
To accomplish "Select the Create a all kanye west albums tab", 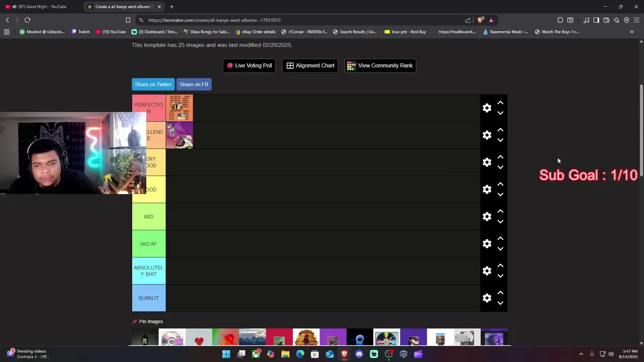I will click(x=123, y=7).
